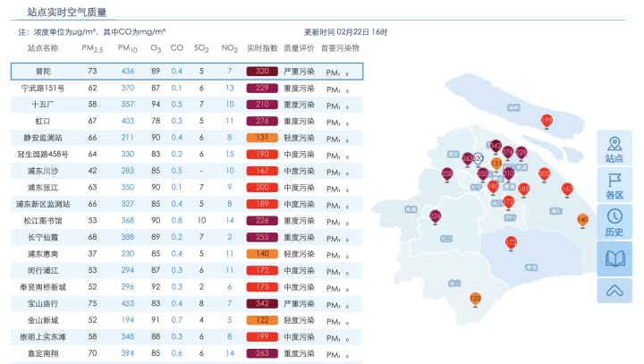Select the orange 122 marker near 金山
The image size is (644, 364).
475,298
